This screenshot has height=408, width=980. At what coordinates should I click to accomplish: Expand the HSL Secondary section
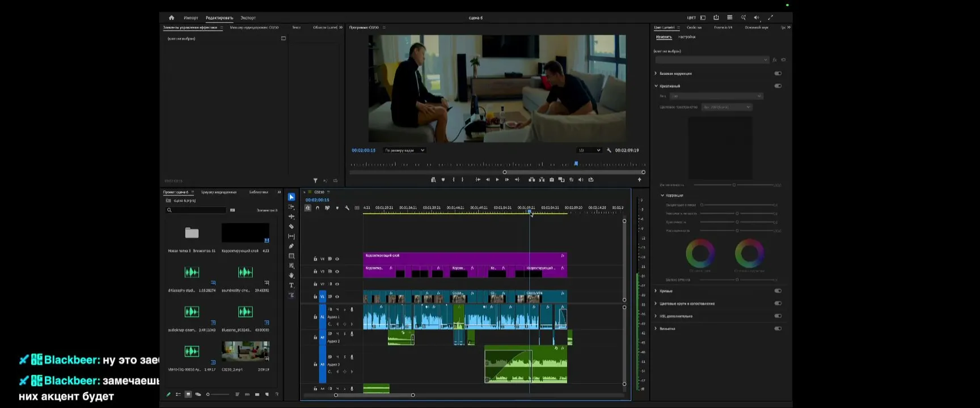pos(656,316)
